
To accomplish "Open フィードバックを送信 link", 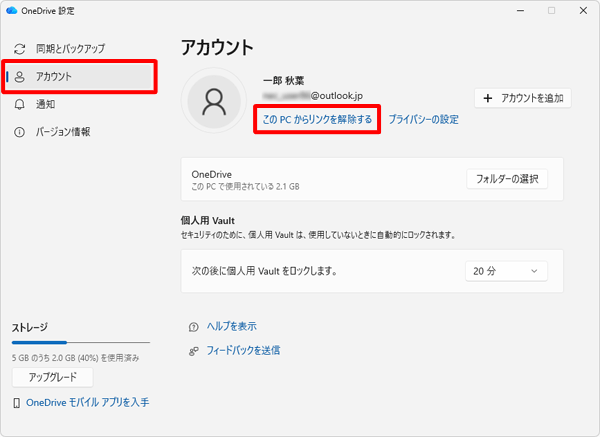I will pos(243,350).
